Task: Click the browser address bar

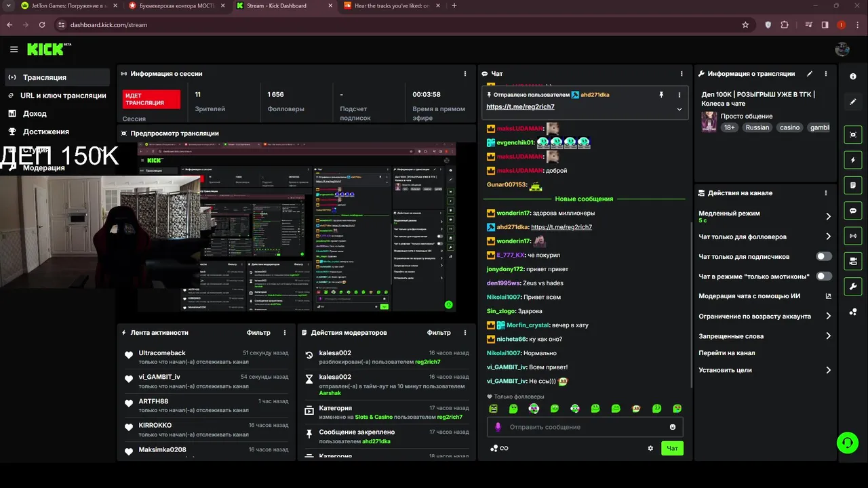Action: pyautogui.click(x=400, y=24)
